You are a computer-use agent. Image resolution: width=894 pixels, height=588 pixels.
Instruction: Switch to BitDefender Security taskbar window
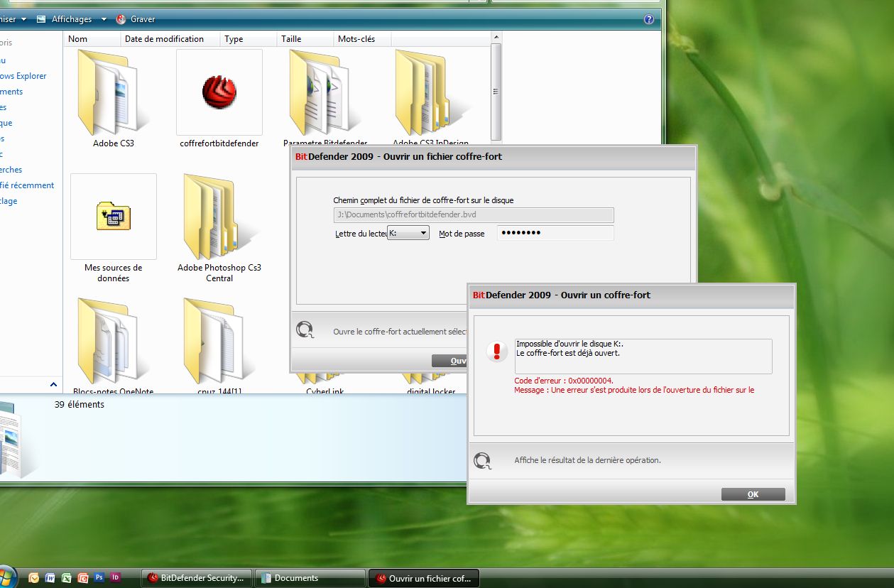(196, 578)
